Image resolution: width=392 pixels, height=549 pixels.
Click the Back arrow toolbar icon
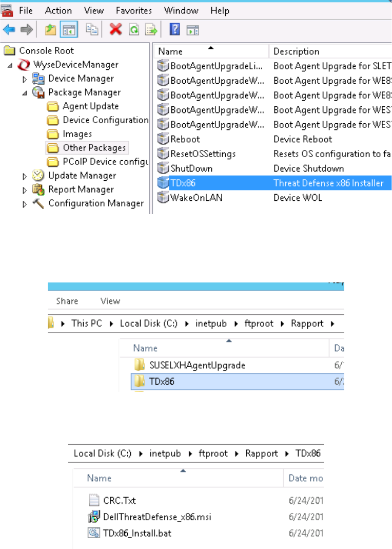[x=9, y=29]
